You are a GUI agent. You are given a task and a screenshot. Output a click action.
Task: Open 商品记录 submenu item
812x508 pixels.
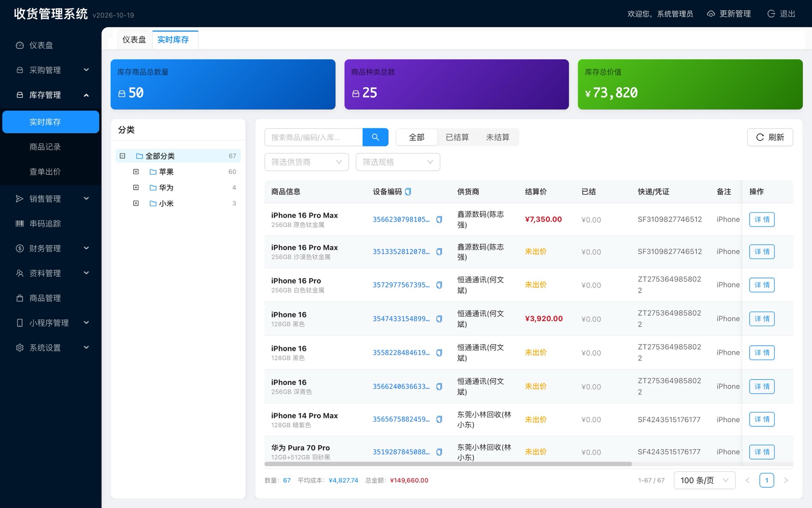51,147
